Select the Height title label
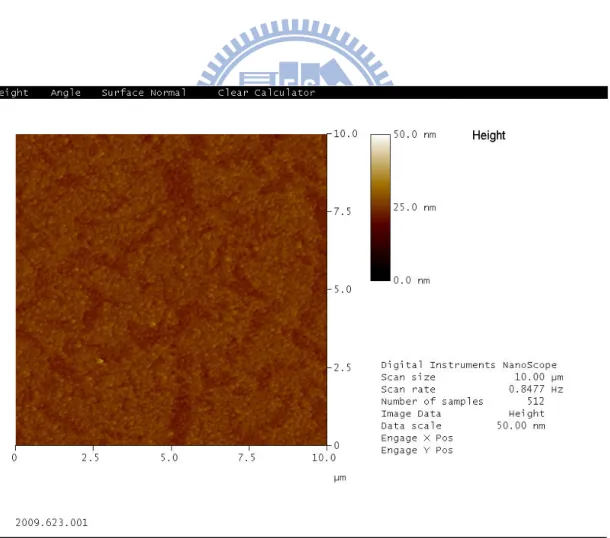Screen dimensions: 610x538 coord(489,135)
